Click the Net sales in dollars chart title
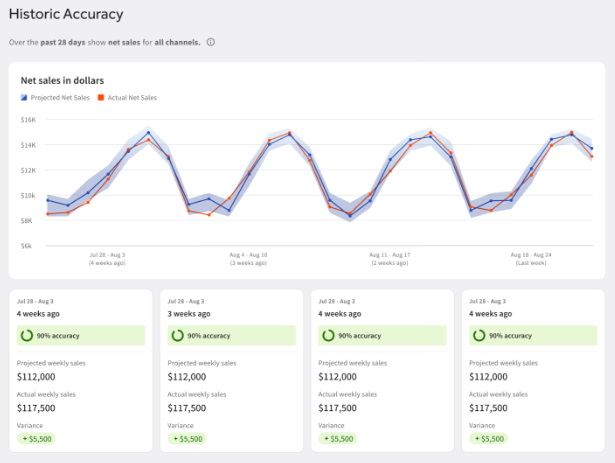The width and height of the screenshot is (615, 463). [x=63, y=79]
